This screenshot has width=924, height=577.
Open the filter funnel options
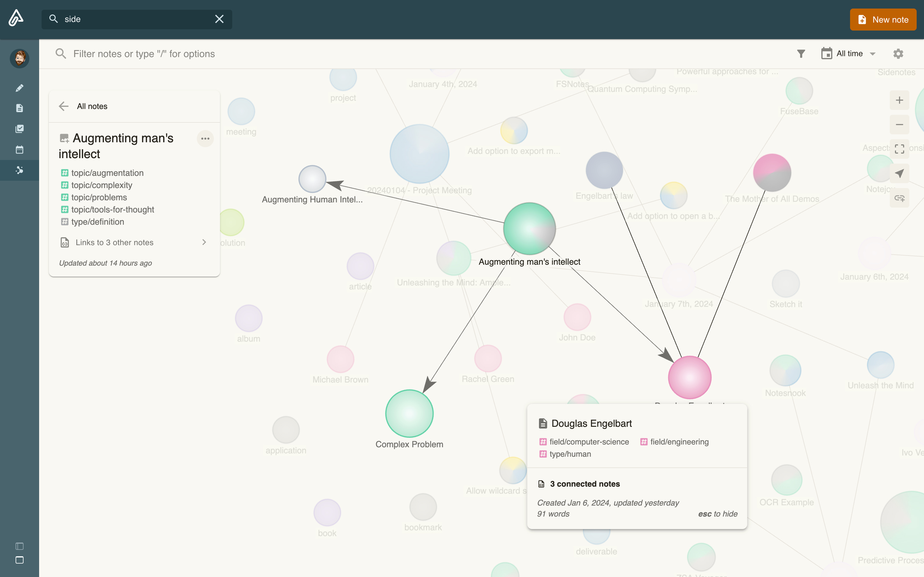(801, 54)
